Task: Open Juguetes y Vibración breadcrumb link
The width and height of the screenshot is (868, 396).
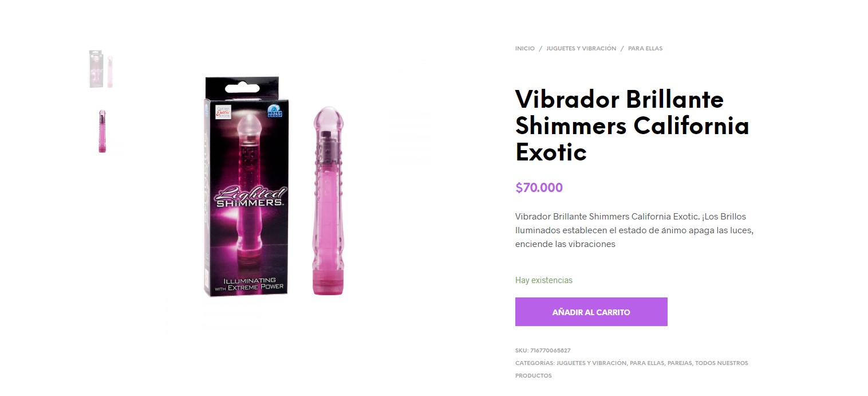Action: coord(581,49)
